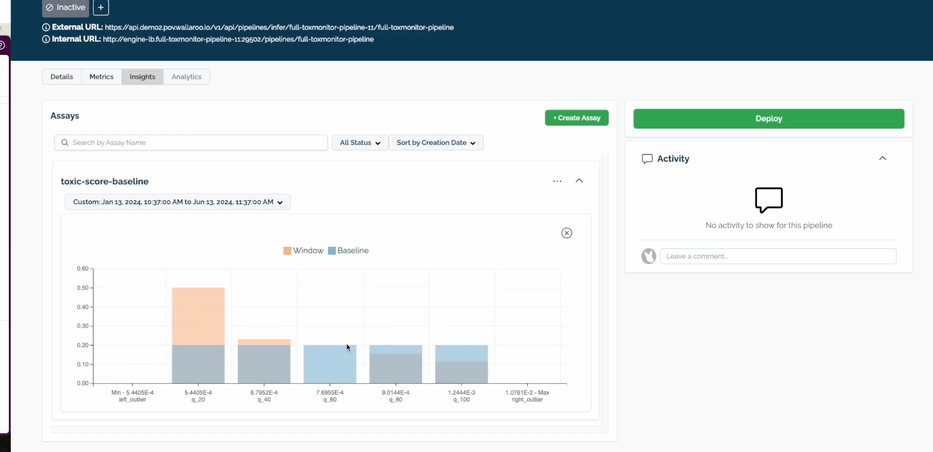Click the Leave a comment field
The height and width of the screenshot is (452, 933).
(x=778, y=256)
